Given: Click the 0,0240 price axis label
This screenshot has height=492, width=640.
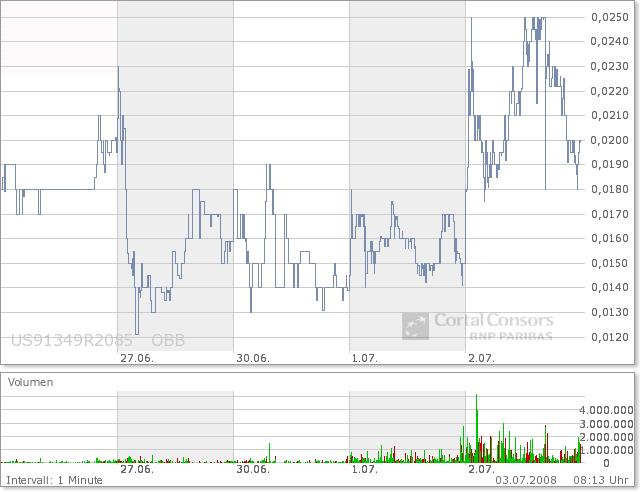Looking at the screenshot, I should [x=610, y=41].
